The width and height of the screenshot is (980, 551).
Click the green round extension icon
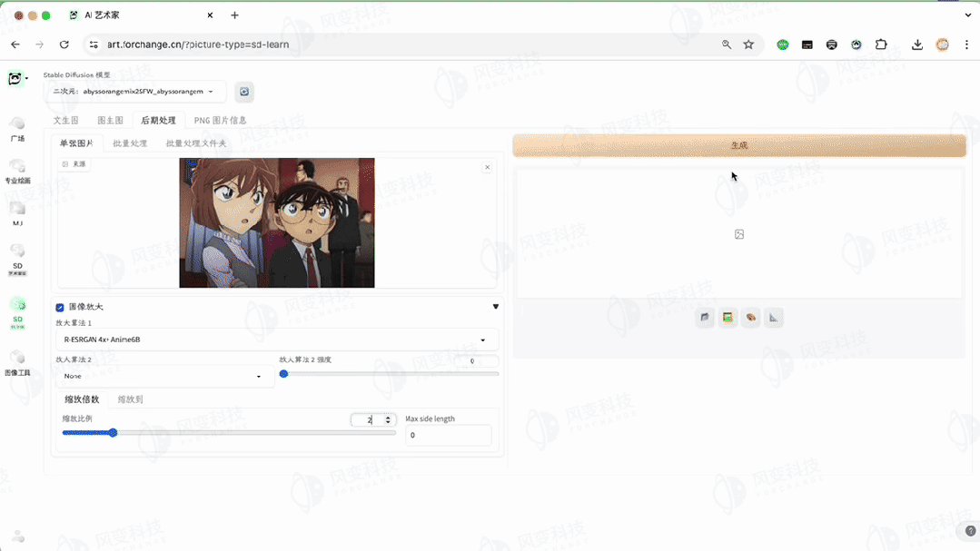[x=783, y=44]
